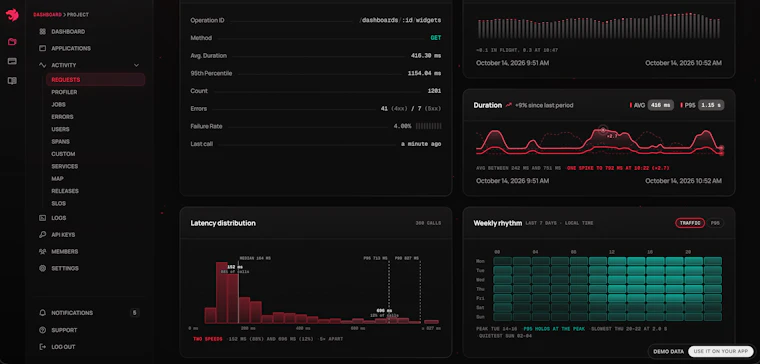
Task: Click the Mon row label in heatmap
Action: [480, 261]
